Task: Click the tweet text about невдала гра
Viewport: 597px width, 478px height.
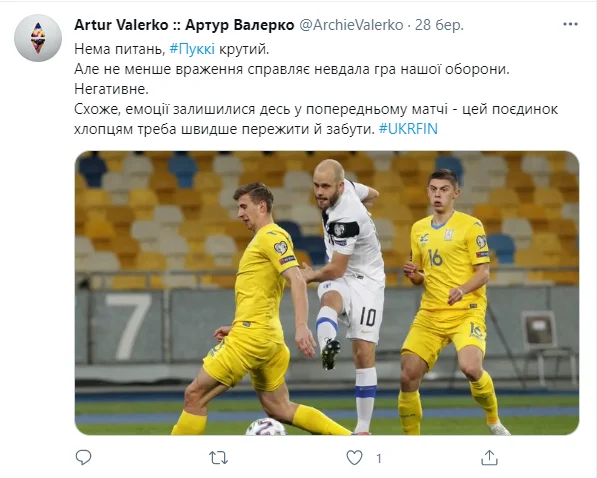Action: click(x=292, y=69)
